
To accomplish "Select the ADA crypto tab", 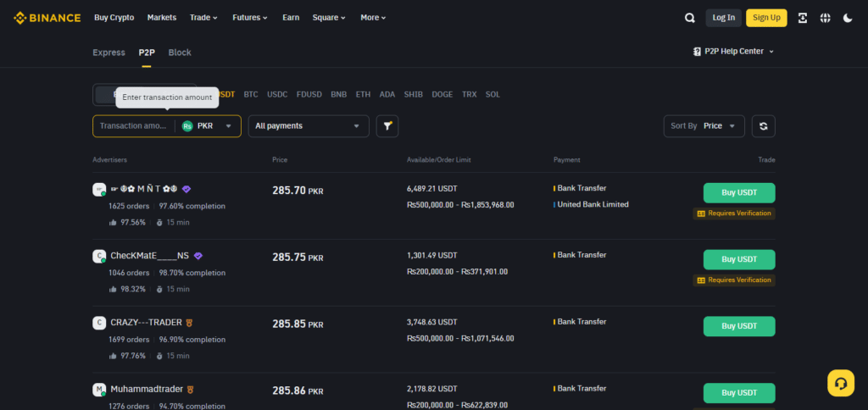I will 387,95.
